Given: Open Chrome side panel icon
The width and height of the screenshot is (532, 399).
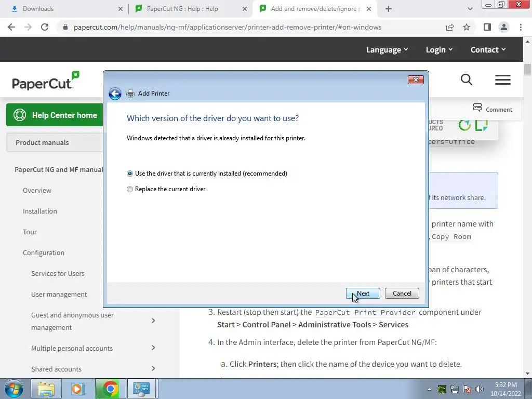Looking at the screenshot, I should click(x=487, y=27).
